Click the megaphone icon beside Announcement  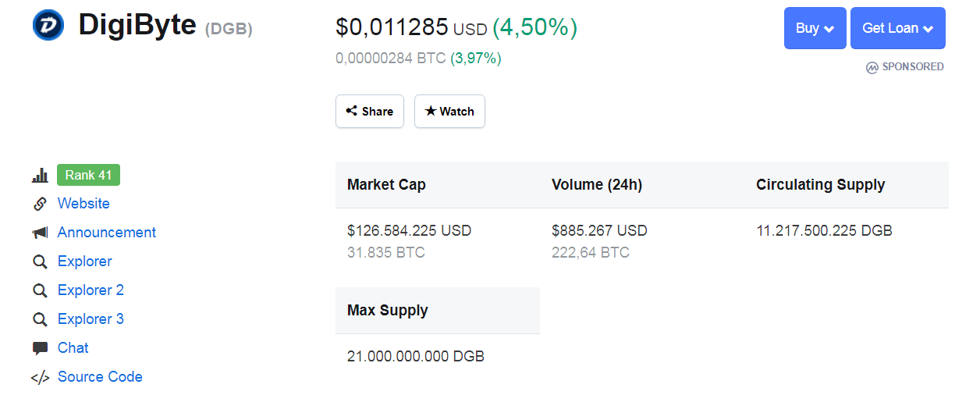pyautogui.click(x=40, y=233)
